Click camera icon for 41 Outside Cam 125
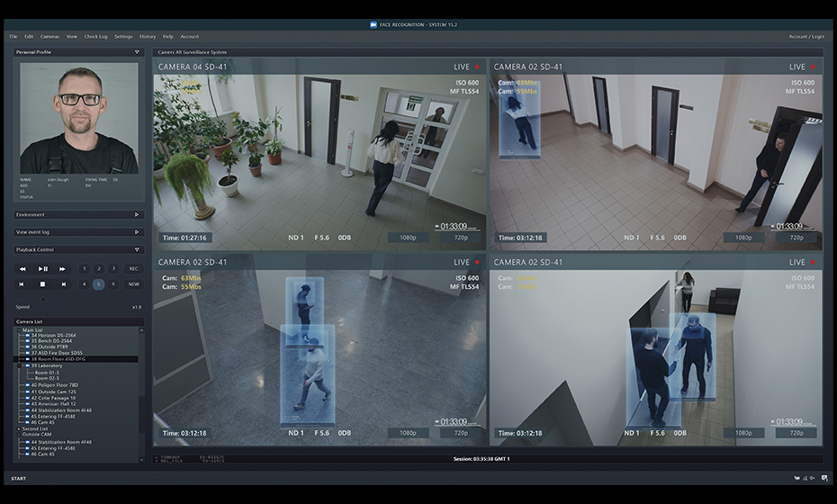This screenshot has height=504, width=837. 28,391
